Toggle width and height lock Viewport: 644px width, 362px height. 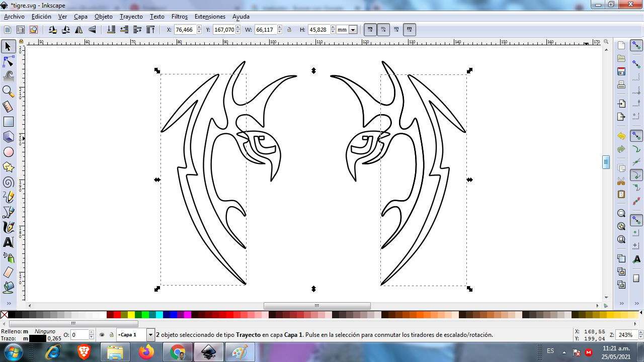coord(289,30)
